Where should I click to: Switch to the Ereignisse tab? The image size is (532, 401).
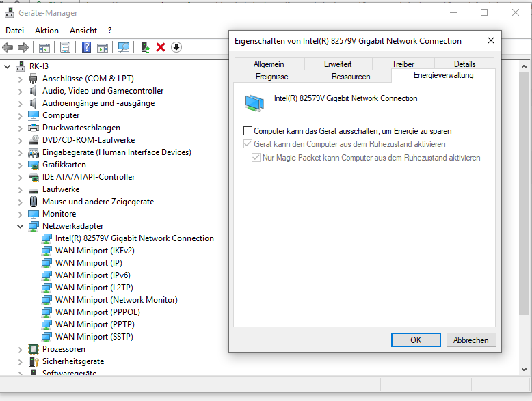pos(271,77)
